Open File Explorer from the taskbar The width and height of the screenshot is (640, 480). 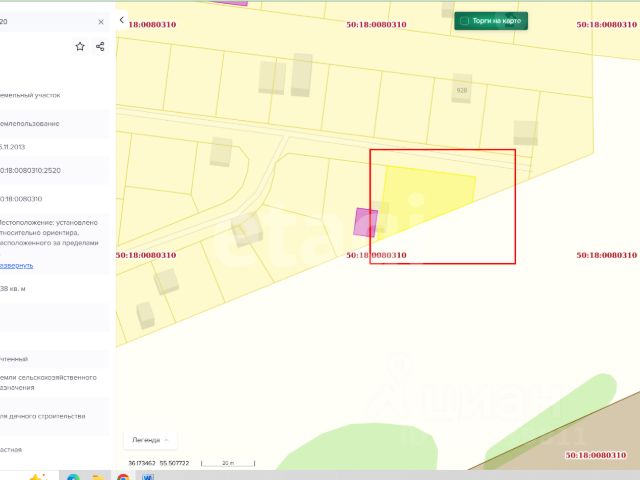coord(98,476)
